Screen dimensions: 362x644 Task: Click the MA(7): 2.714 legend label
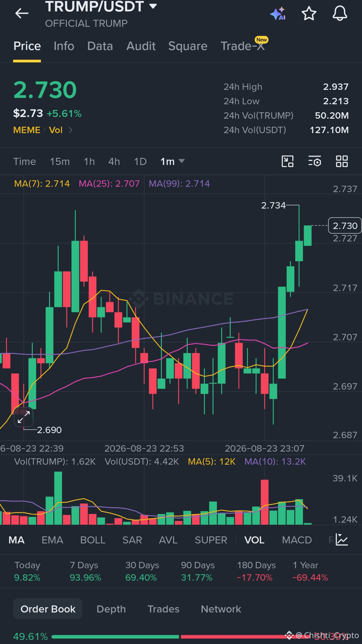(42, 184)
